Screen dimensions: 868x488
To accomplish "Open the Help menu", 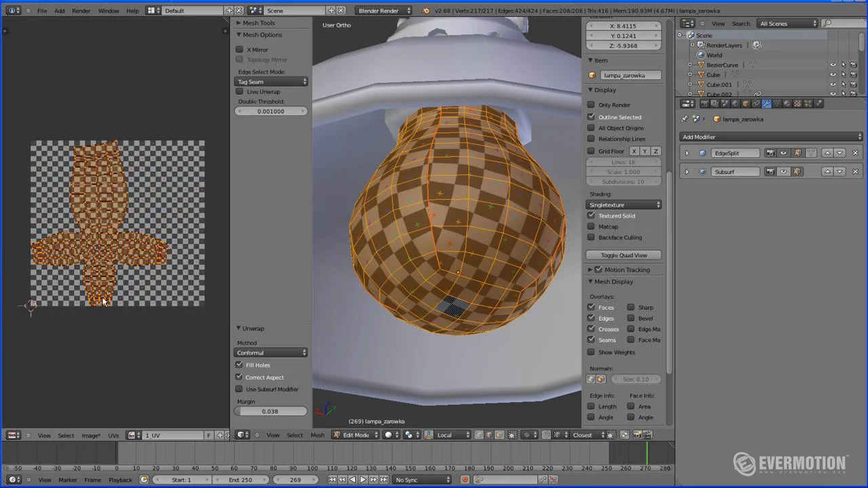I will [132, 11].
